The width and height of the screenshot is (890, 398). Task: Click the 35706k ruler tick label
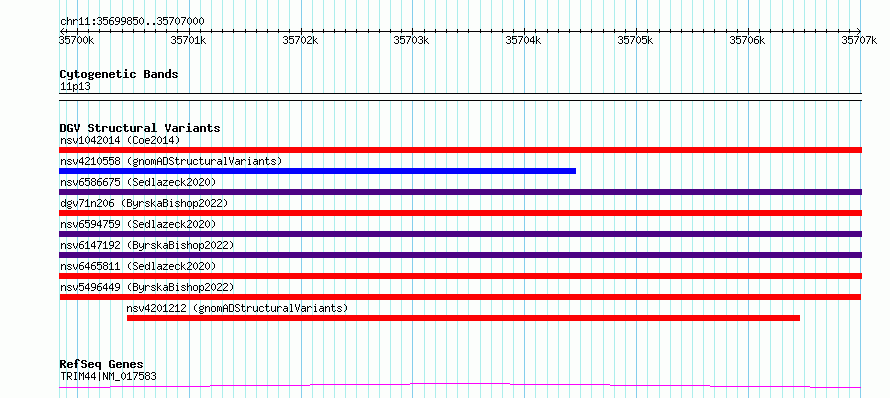[748, 40]
